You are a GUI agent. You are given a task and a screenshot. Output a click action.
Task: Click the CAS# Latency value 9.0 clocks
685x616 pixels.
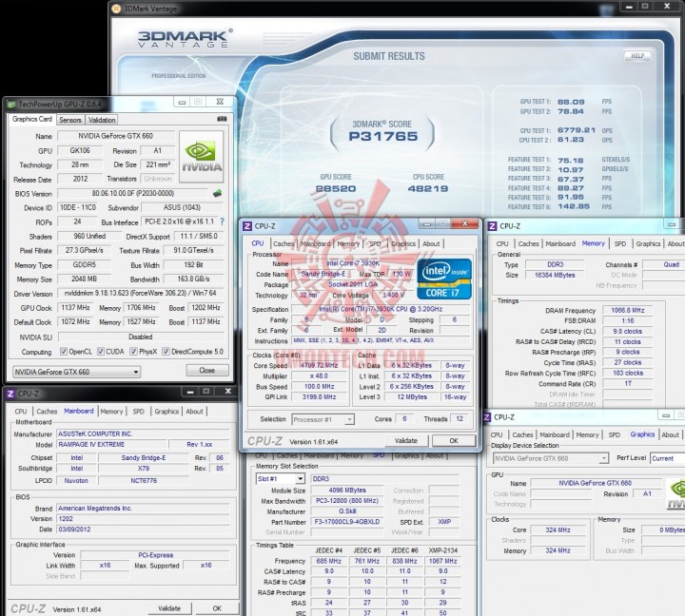point(627,332)
